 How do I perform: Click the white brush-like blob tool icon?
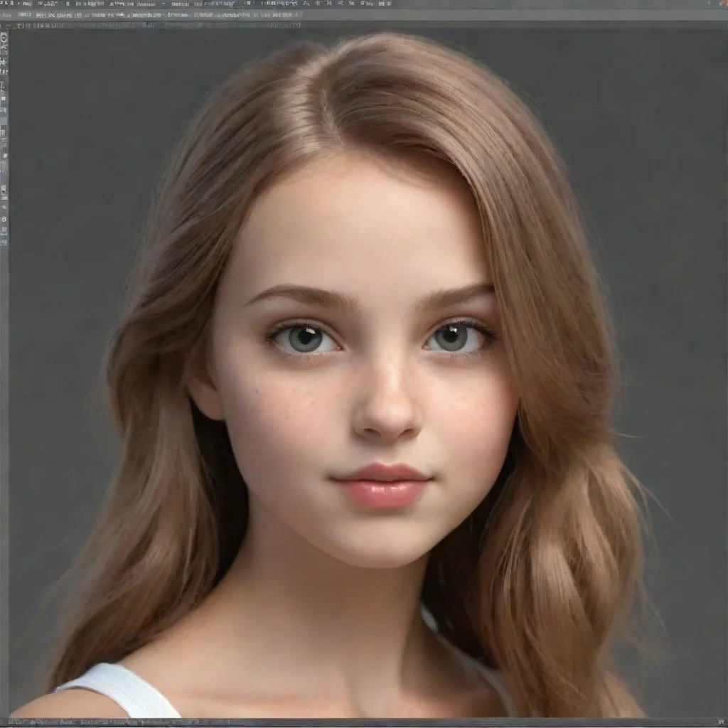pos(4,155)
